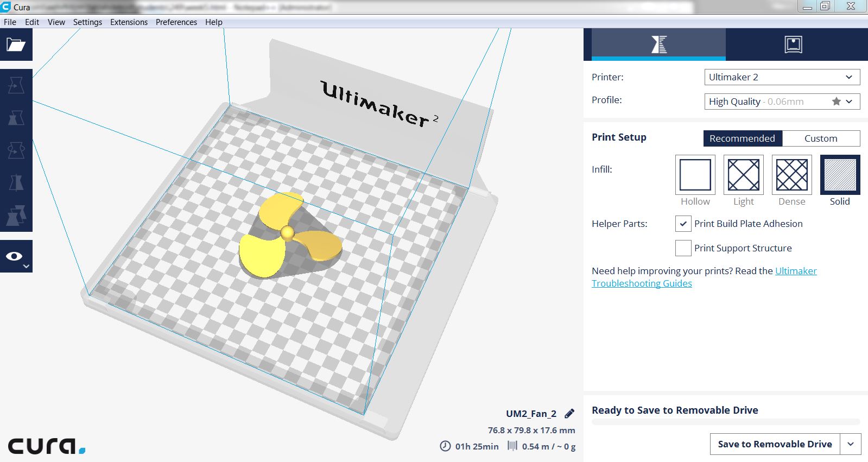Open the Extensions menu
The height and width of the screenshot is (462, 868).
[x=129, y=22]
